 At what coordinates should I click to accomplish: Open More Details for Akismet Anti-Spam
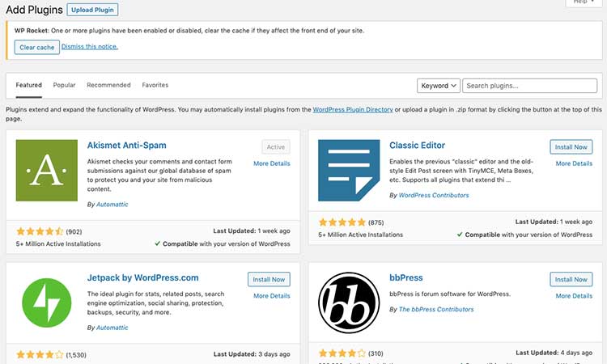(272, 163)
